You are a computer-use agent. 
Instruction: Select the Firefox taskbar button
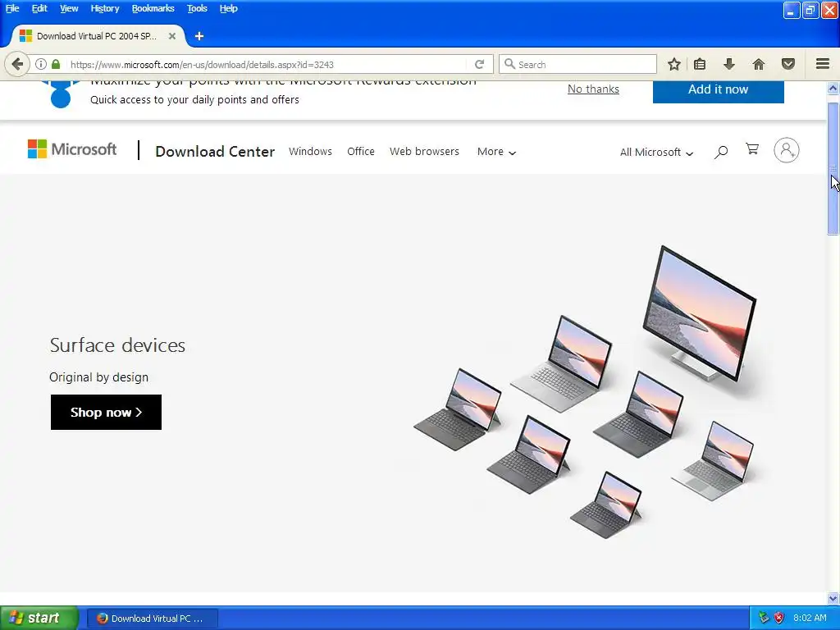[152, 619]
